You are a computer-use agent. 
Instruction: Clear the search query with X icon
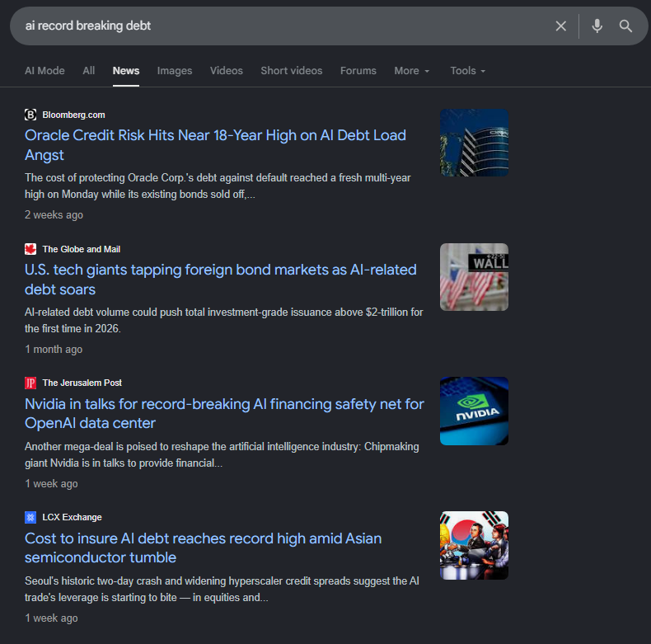point(560,26)
